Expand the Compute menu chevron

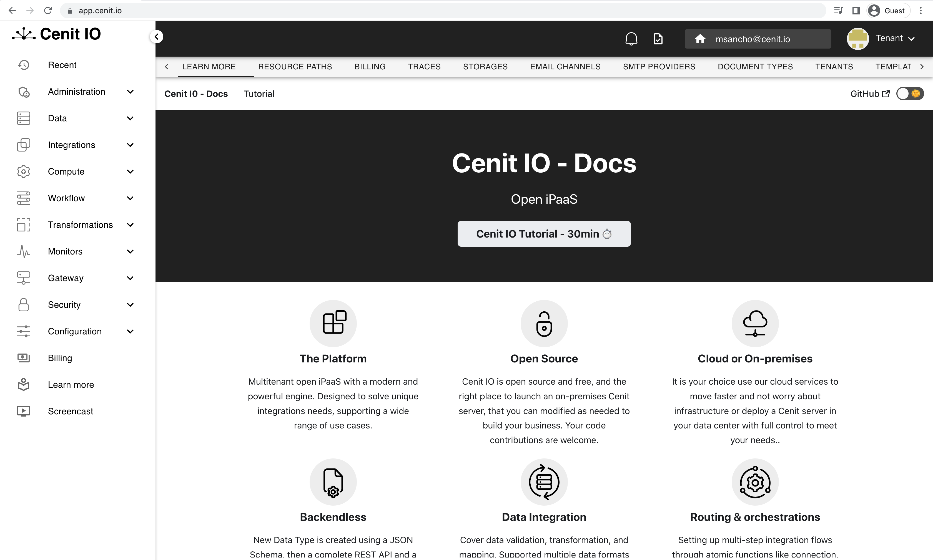[130, 171]
